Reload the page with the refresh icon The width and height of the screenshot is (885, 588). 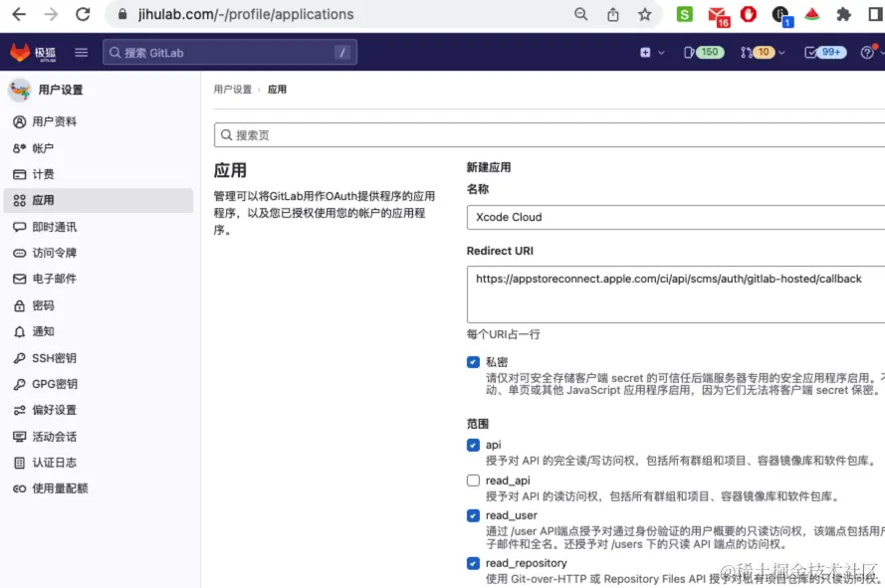83,14
